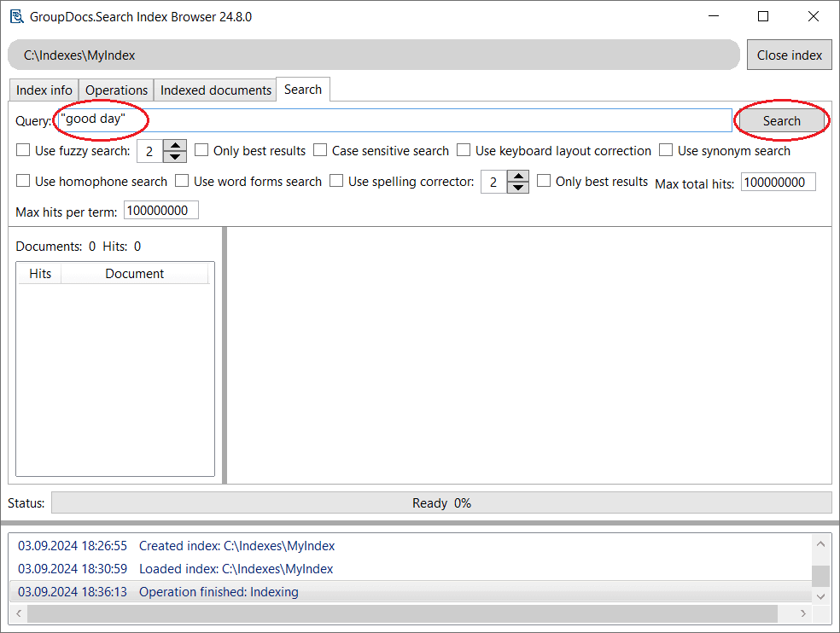Screen dimensions: 840x633
Task: Click the log scroll down arrow
Action: click(820, 596)
